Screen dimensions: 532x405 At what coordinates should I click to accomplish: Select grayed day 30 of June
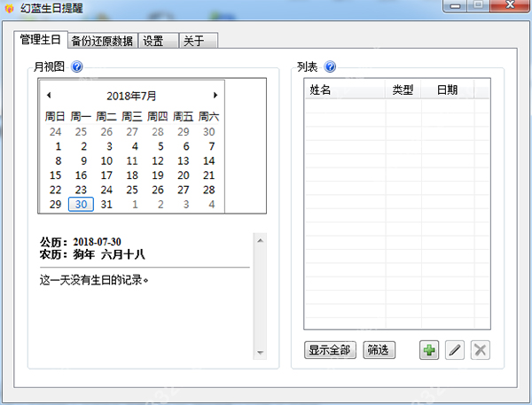click(208, 132)
